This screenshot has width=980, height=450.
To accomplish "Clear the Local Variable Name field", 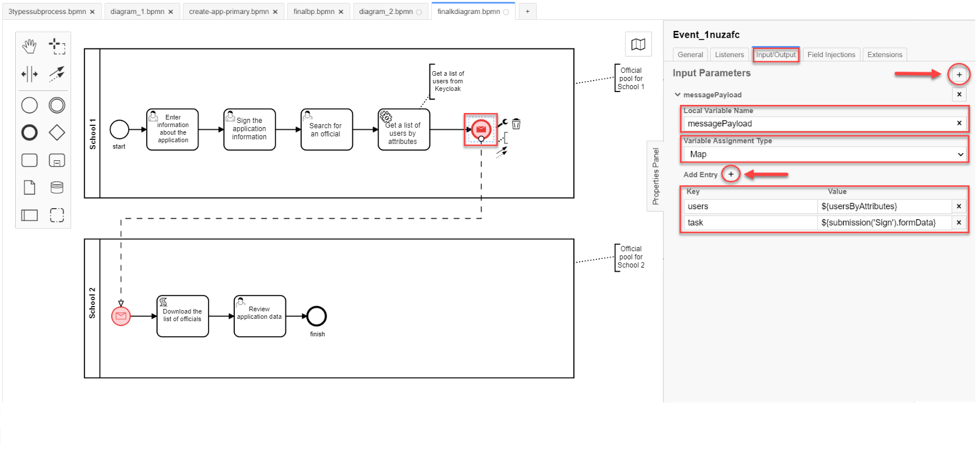I will pos(959,123).
